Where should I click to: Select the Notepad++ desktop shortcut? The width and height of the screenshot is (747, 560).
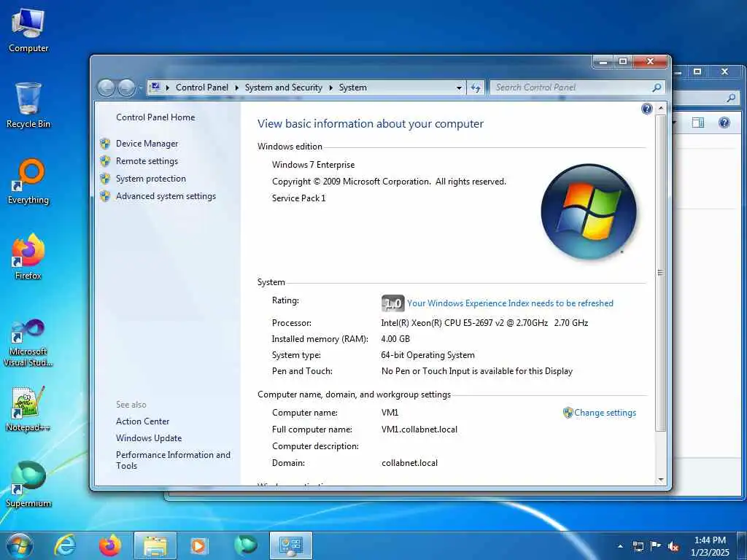pos(28,409)
